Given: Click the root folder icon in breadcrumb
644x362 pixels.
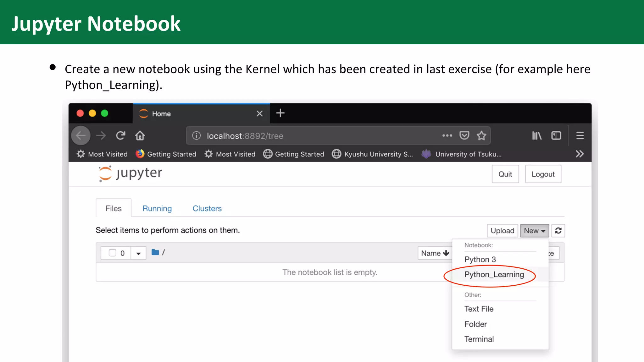Looking at the screenshot, I should pyautogui.click(x=155, y=252).
